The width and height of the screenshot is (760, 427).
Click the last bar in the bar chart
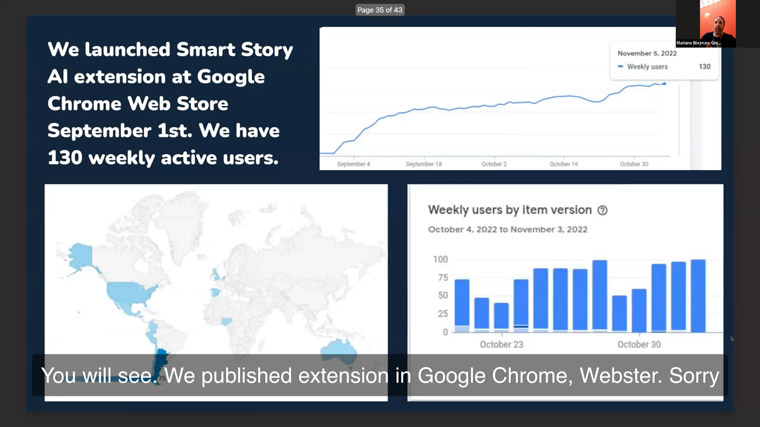[698, 296]
